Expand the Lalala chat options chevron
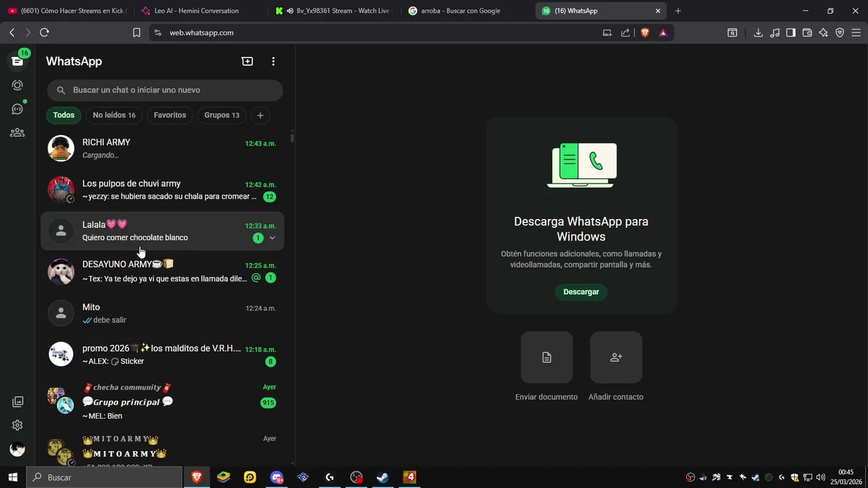The height and width of the screenshot is (488, 868). click(x=273, y=238)
